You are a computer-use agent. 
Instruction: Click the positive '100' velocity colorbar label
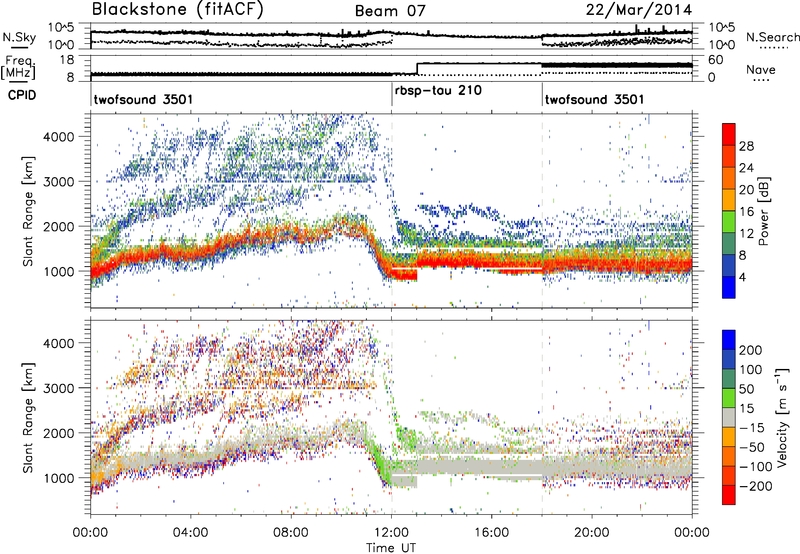[751, 370]
